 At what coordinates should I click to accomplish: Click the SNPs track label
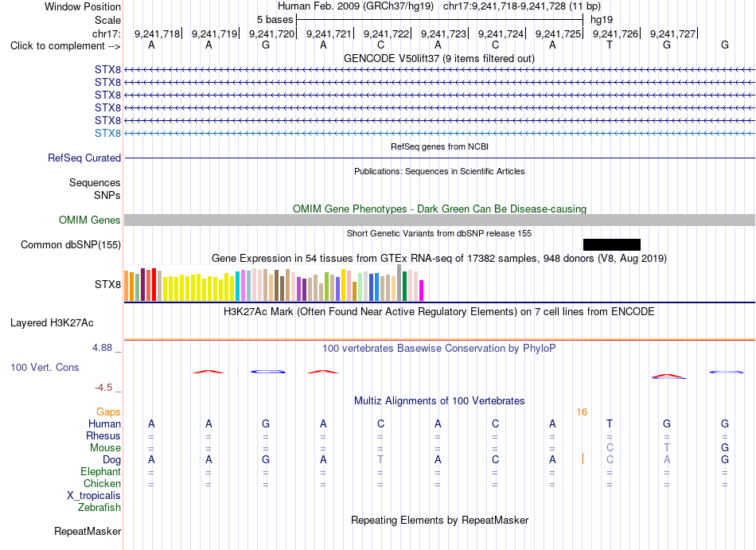(107, 195)
